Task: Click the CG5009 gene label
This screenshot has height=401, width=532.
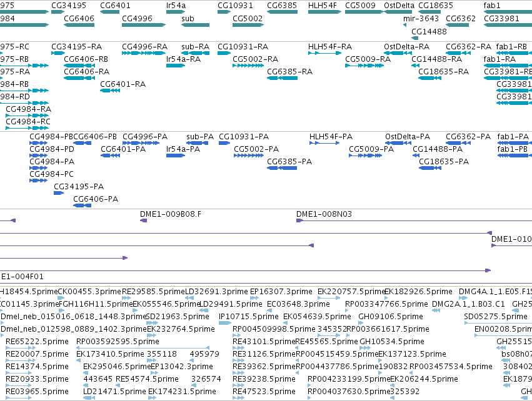Action: coord(360,6)
